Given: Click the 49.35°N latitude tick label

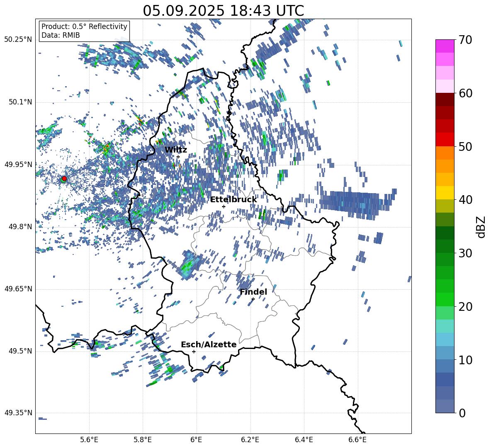Looking at the screenshot, I should click(x=18, y=413).
